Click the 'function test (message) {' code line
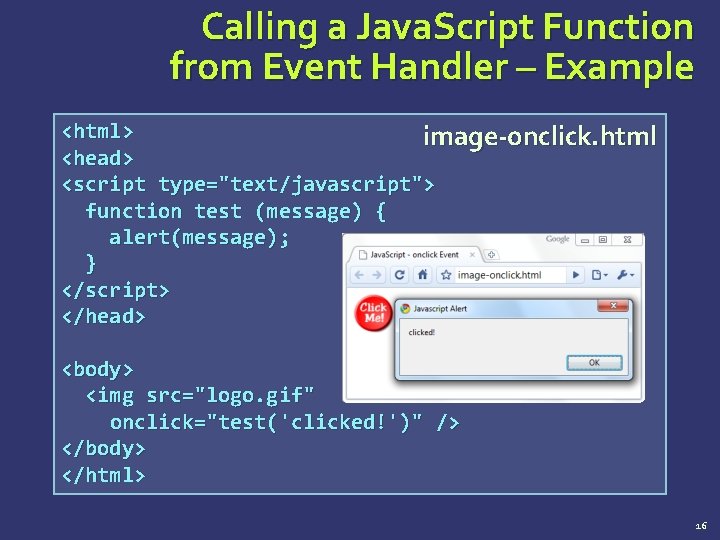Viewport: 720px width, 540px height. (236, 212)
